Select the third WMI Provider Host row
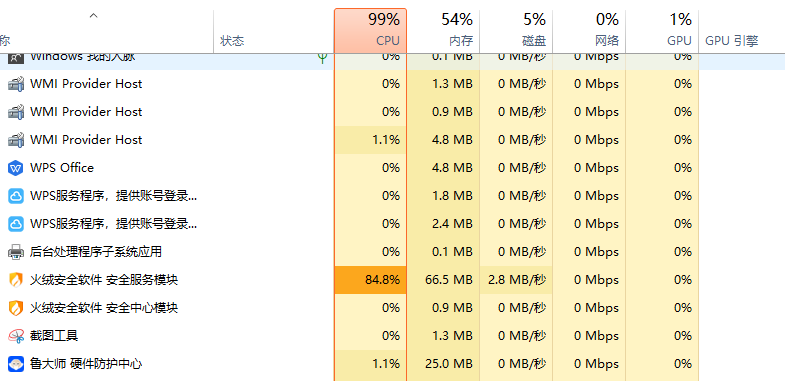The height and width of the screenshot is (381, 785). (x=392, y=140)
